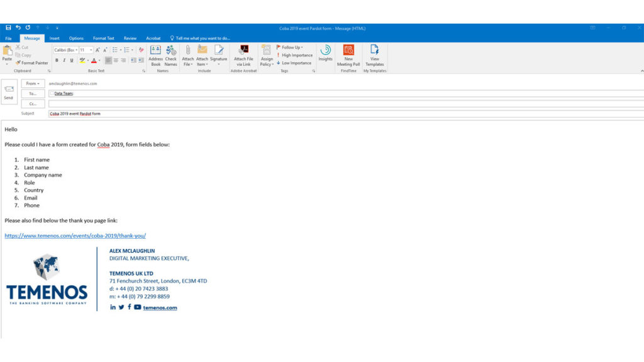644x362 pixels.
Task: Switch to the Insert tab
Action: (x=55, y=38)
